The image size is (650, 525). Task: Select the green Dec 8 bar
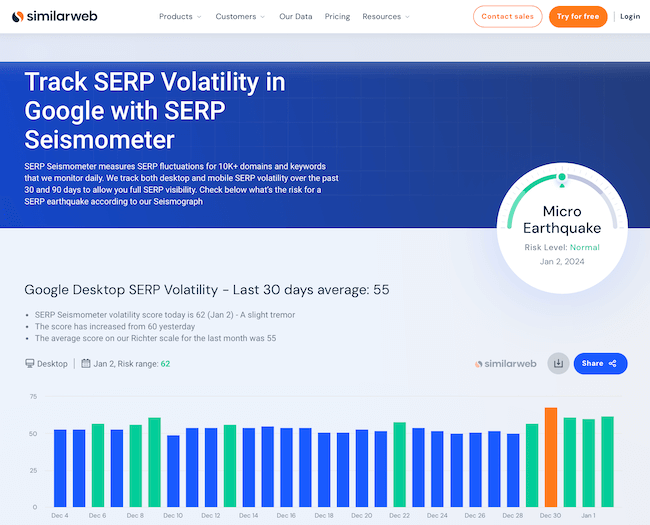point(136,466)
